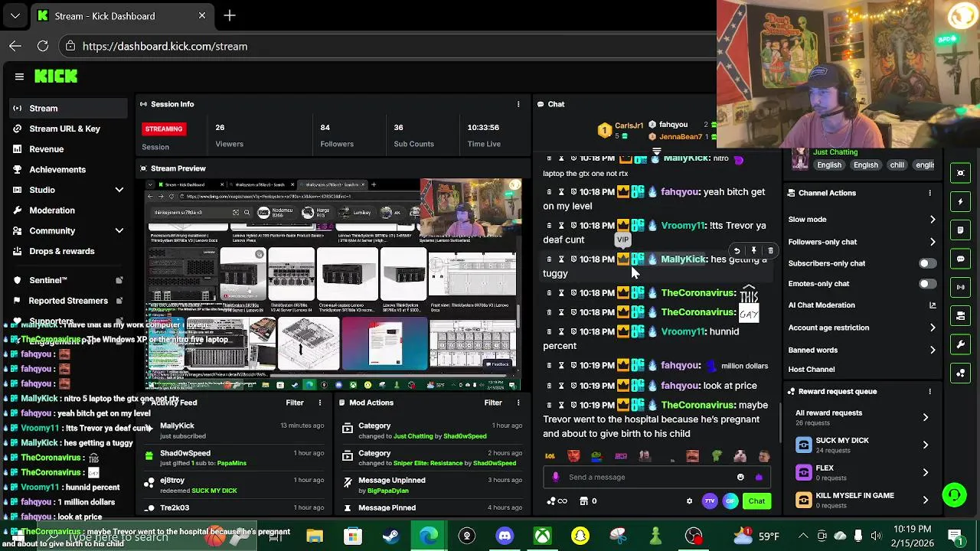Click Host Channel option
This screenshot has width=980, height=551.
812,370
